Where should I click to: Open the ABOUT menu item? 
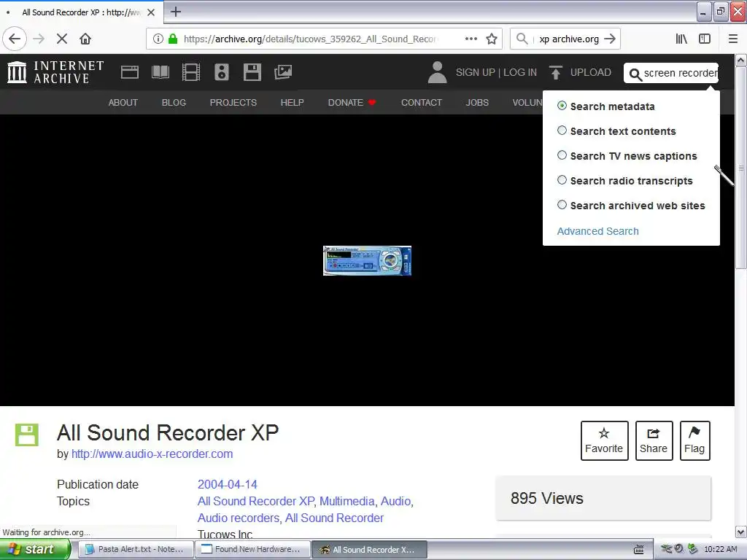pos(123,102)
